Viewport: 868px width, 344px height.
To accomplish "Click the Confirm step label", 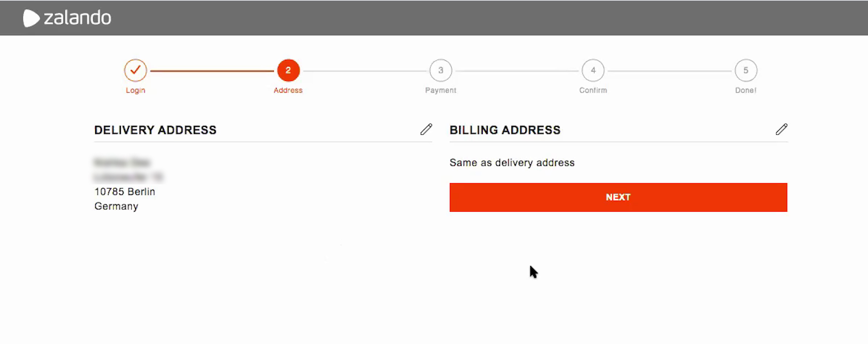I will (x=593, y=90).
